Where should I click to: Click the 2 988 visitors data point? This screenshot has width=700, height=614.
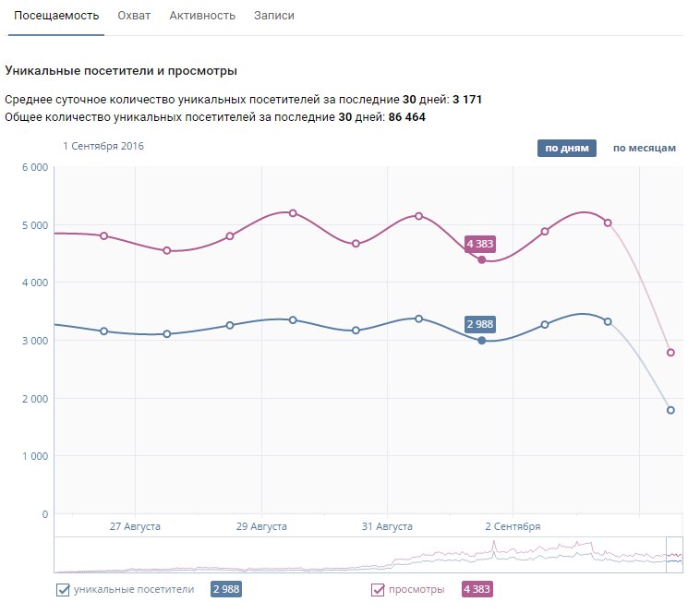[x=481, y=341]
